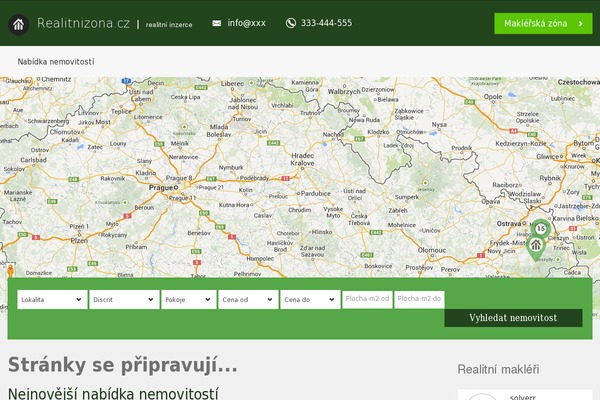Expand the Pokoje dropdown
Screen dimensions: 600x400
point(189,299)
